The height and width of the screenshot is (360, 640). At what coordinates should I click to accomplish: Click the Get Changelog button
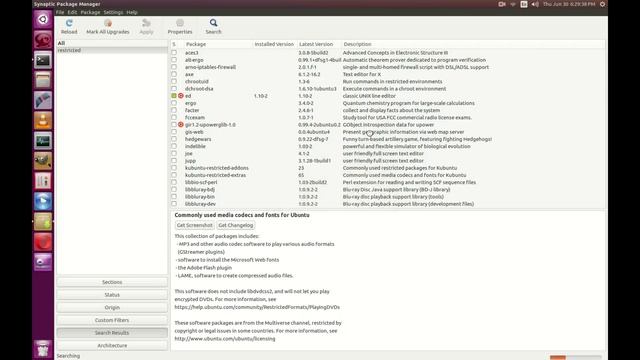[x=236, y=225]
